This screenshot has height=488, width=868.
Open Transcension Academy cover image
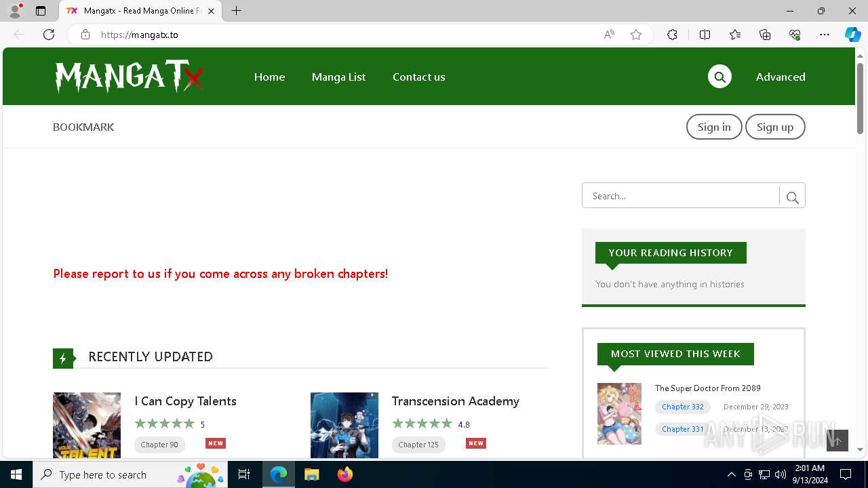(344, 425)
